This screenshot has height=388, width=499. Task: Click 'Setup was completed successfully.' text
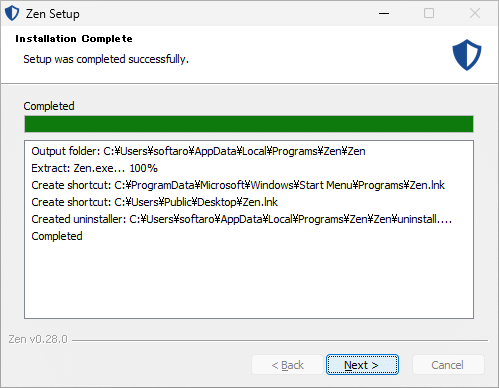click(106, 59)
